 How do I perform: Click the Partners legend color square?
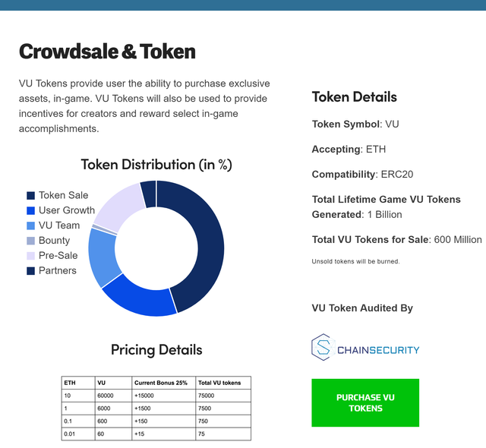30,271
